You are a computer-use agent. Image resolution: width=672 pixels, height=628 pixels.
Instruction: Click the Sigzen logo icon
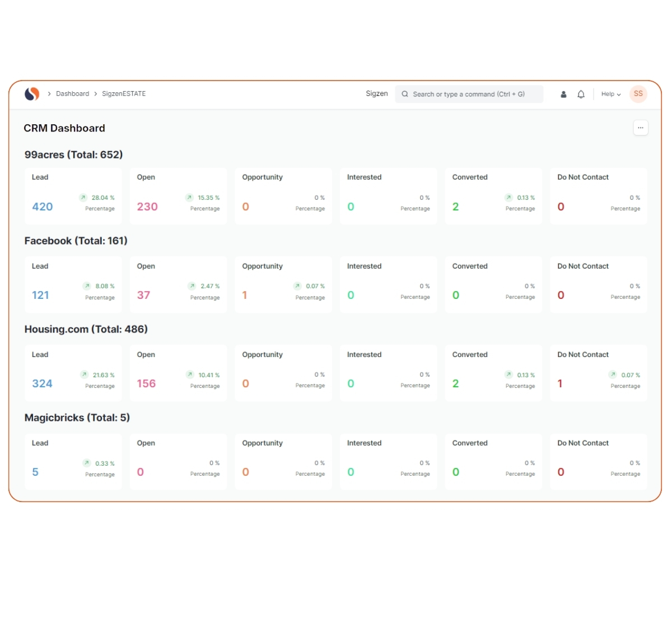point(32,94)
